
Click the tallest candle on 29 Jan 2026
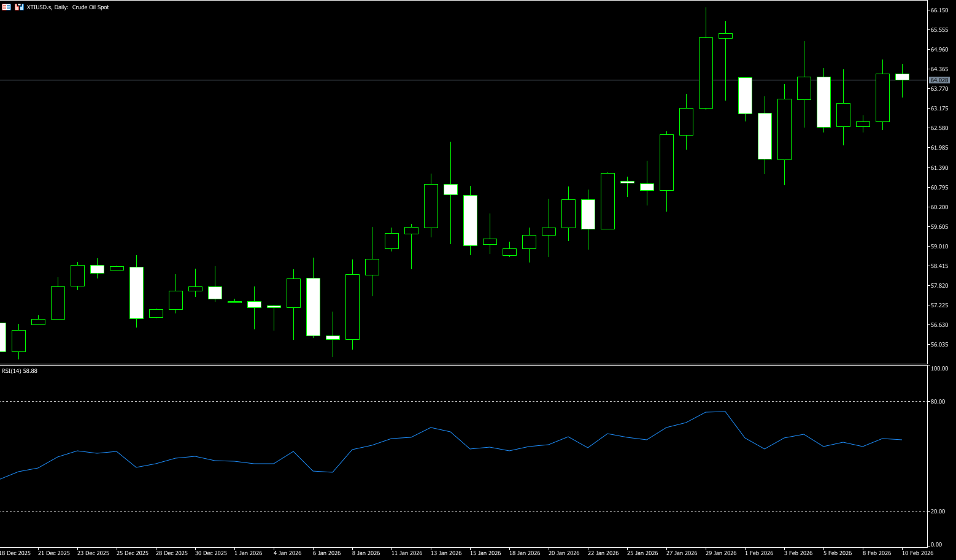(x=706, y=72)
